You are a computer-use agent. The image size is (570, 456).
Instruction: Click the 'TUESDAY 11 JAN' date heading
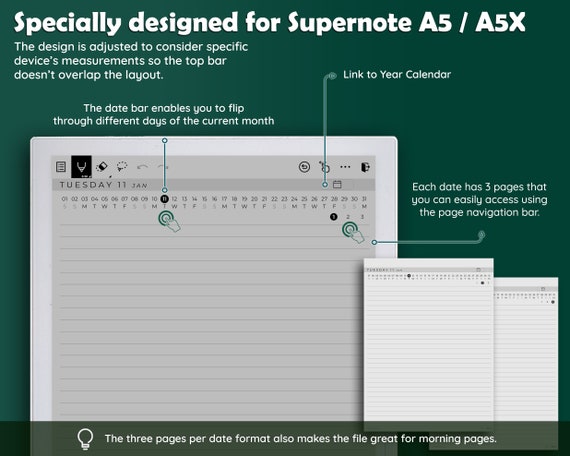tap(104, 185)
